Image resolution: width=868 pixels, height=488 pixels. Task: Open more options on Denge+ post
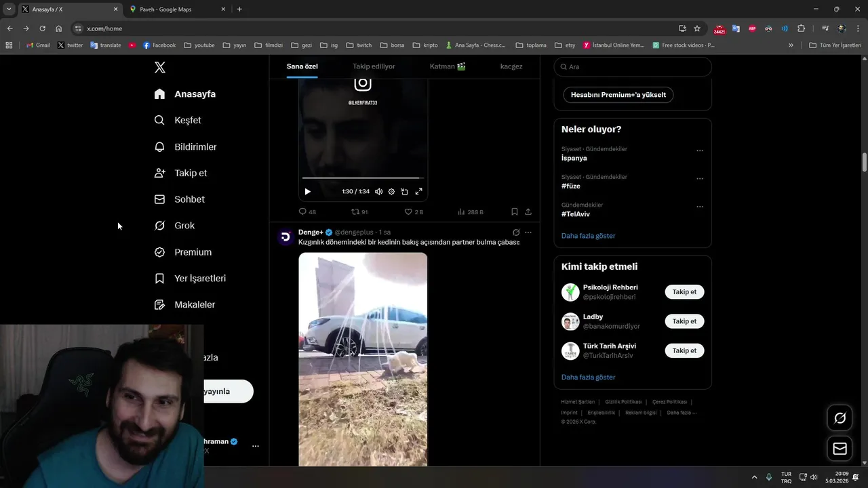coord(528,232)
